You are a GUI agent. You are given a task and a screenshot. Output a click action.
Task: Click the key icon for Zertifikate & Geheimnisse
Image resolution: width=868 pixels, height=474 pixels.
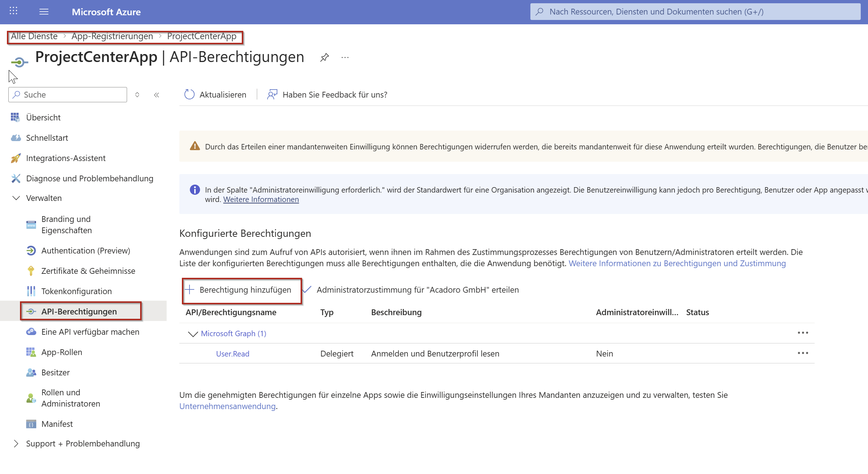[31, 271]
